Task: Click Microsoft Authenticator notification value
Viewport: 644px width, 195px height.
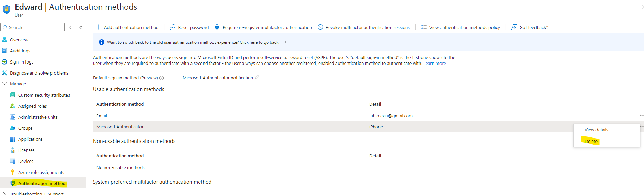Action: [x=218, y=78]
